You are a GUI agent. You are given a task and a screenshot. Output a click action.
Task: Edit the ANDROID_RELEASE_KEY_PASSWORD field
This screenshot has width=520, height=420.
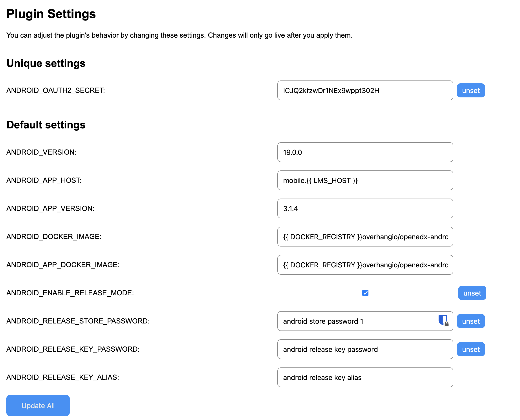pos(365,349)
